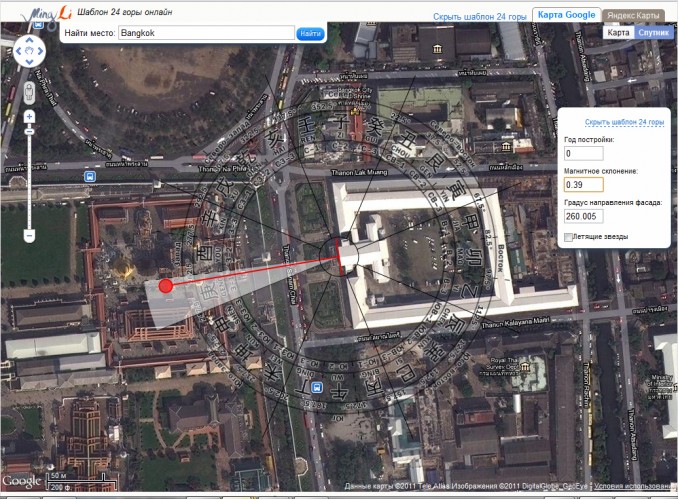Pan the map up with the top arrow
The height and width of the screenshot is (499, 678).
[x=29, y=40]
